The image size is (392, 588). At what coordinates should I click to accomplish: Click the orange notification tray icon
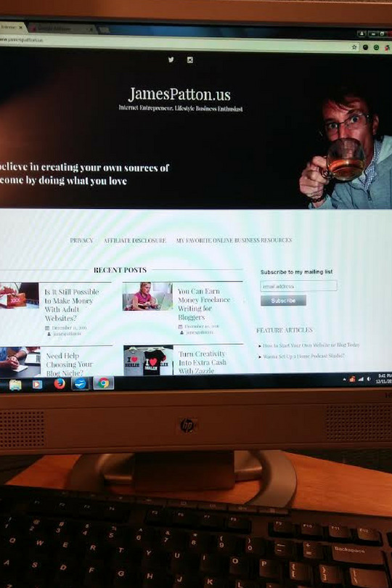click(352, 380)
